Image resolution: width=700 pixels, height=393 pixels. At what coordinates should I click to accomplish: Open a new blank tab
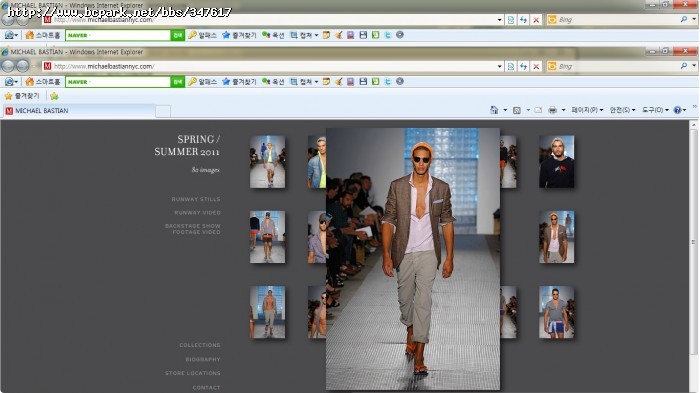tap(163, 111)
